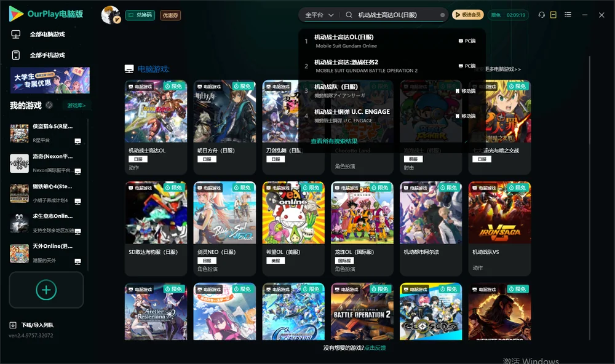Select suggestion 机动战士高达:激战任务2
Image resolution: width=615 pixels, height=364 pixels.
pyautogui.click(x=391, y=66)
